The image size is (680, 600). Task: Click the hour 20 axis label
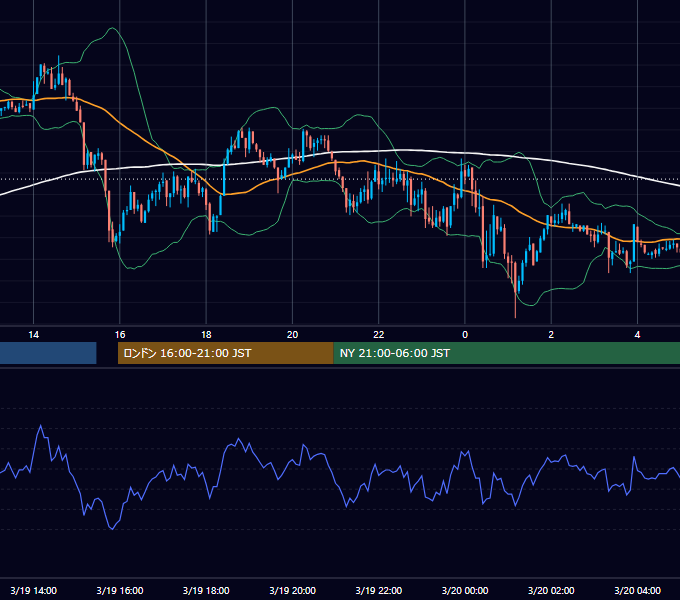[292, 335]
